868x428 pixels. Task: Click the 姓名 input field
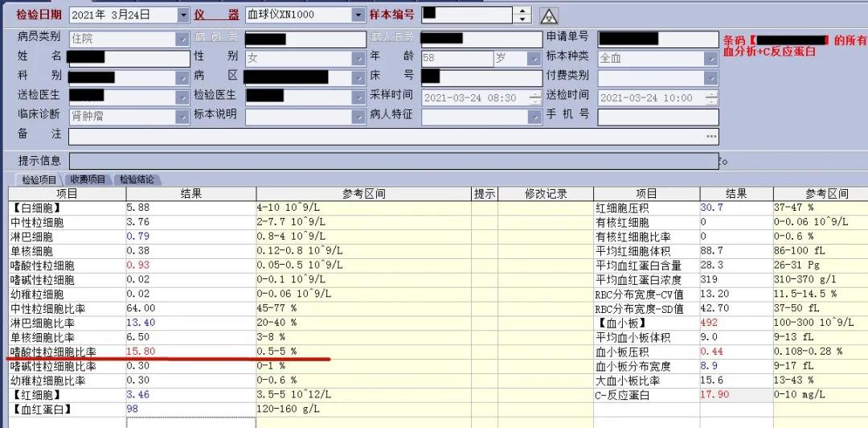tap(129, 59)
